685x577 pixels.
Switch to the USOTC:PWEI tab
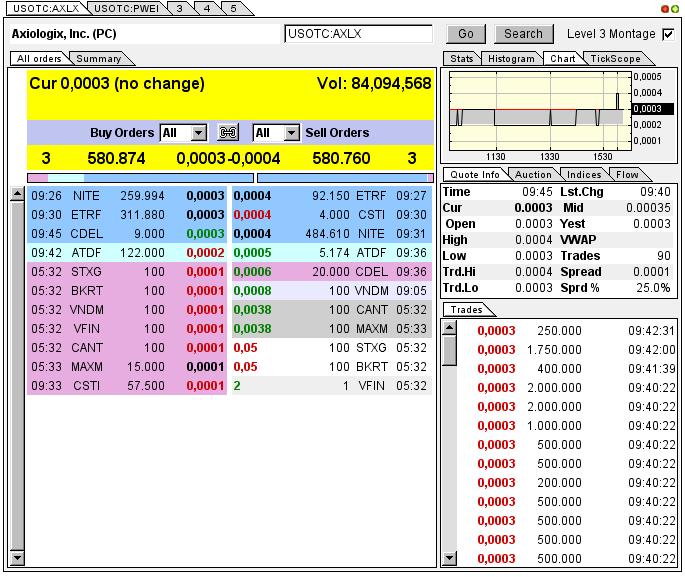point(126,9)
